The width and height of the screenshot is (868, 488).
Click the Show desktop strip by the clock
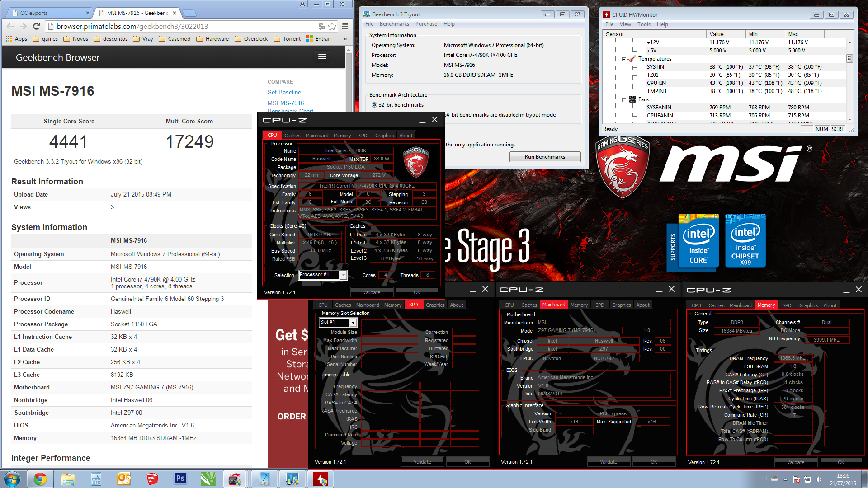click(x=864, y=479)
